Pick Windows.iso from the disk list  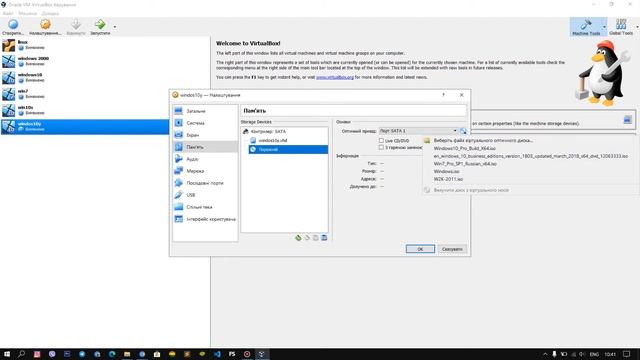[446, 171]
